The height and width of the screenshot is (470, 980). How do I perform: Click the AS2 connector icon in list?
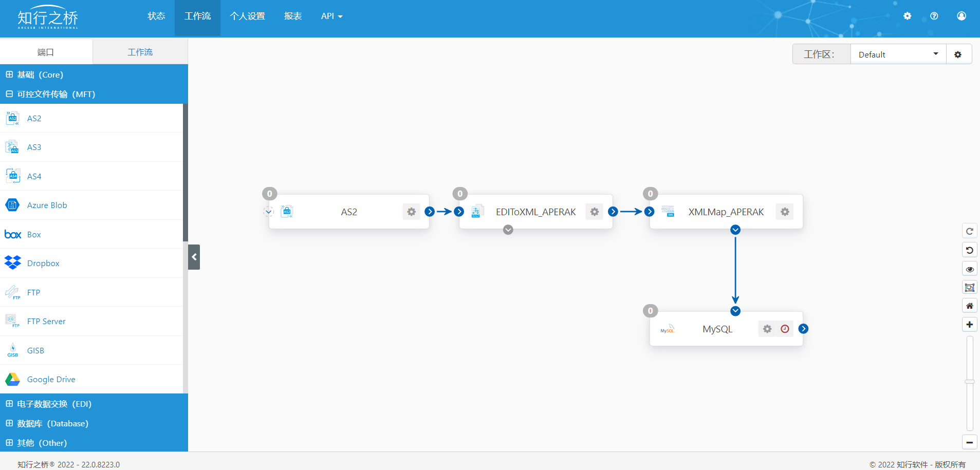click(12, 118)
